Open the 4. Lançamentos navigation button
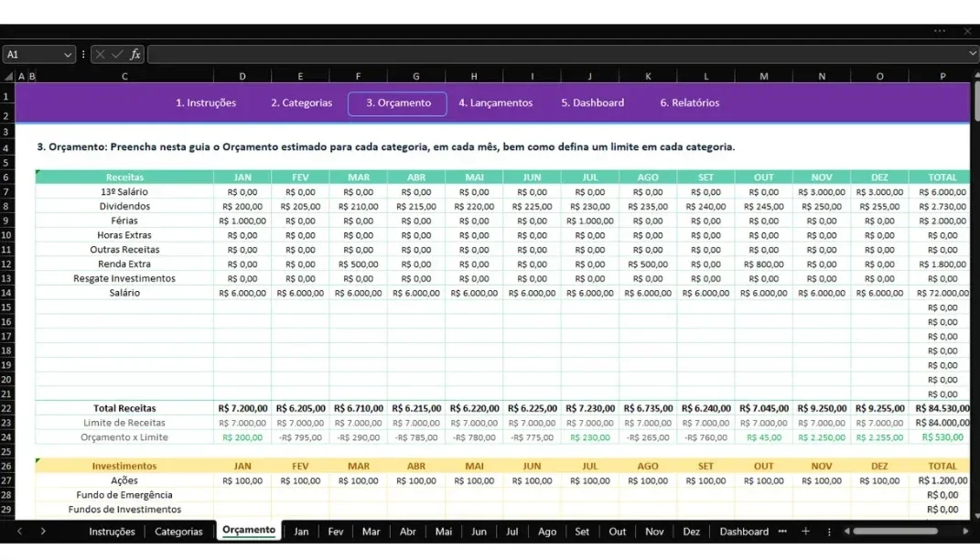The height and width of the screenshot is (560, 980). [x=496, y=103]
